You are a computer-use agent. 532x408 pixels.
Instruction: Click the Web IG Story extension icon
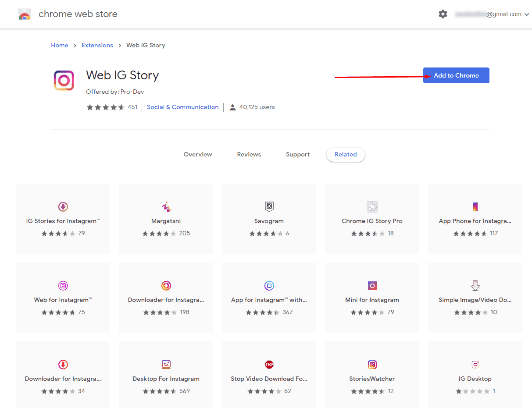tap(64, 80)
